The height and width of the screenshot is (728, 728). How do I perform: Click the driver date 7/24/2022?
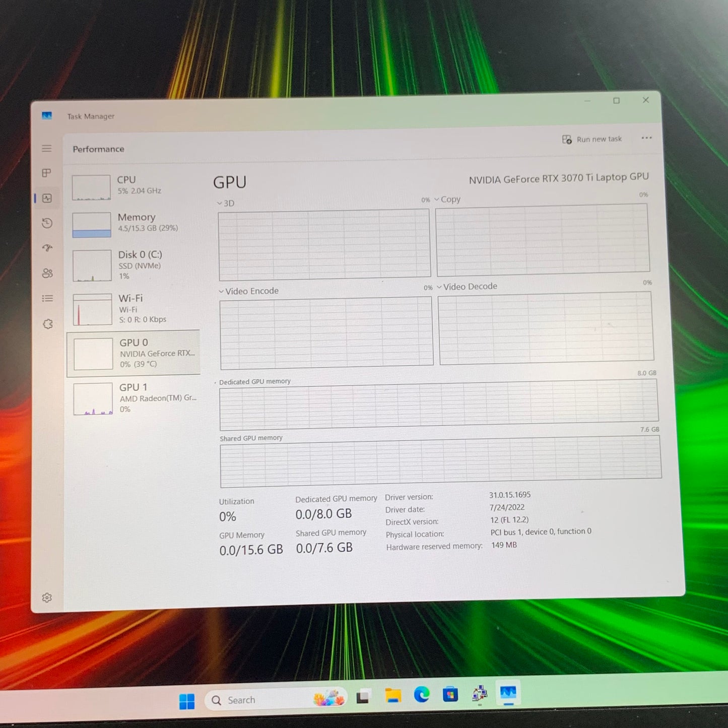pos(507,507)
